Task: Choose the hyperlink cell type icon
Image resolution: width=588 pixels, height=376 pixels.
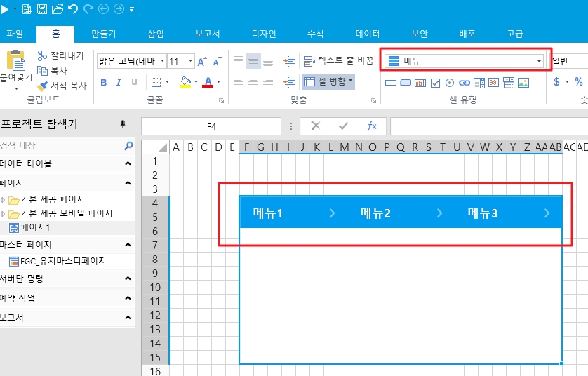Action: tap(464, 83)
